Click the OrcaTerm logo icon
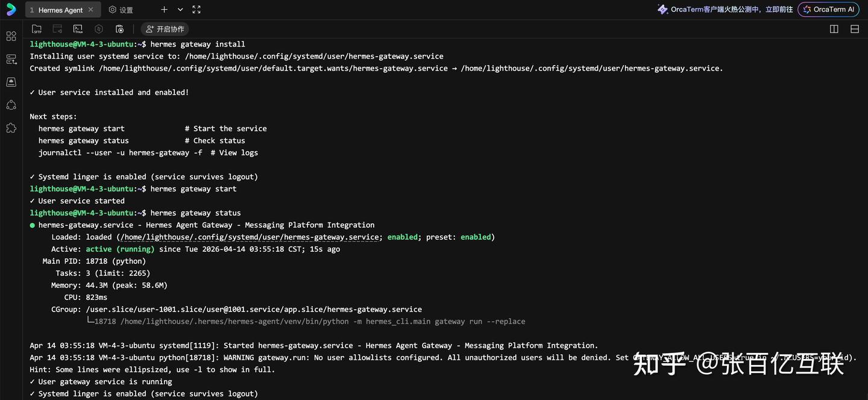Image resolution: width=868 pixels, height=400 pixels. (x=11, y=10)
